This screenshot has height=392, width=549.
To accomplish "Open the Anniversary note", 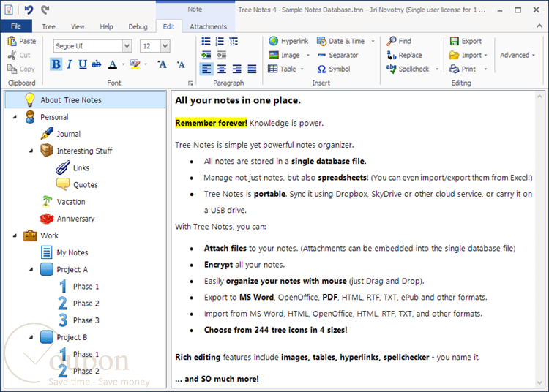I will tap(75, 219).
